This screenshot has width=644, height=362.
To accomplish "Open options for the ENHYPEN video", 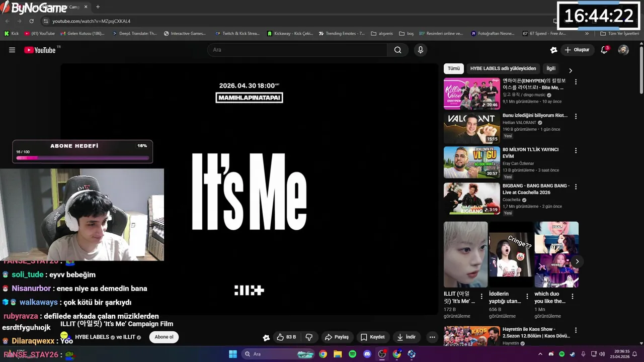I will 576,81.
